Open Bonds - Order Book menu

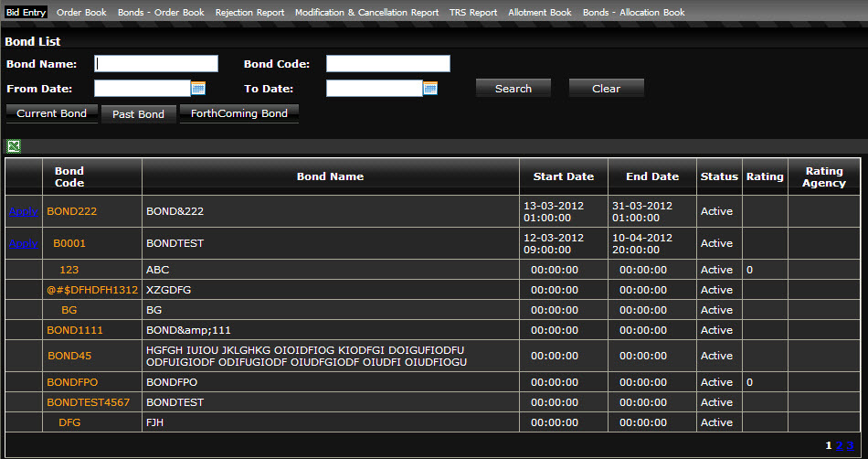pos(161,12)
